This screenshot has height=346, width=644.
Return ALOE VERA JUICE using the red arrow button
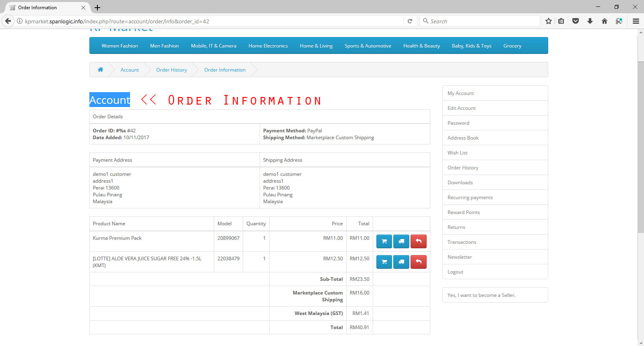[419, 262]
